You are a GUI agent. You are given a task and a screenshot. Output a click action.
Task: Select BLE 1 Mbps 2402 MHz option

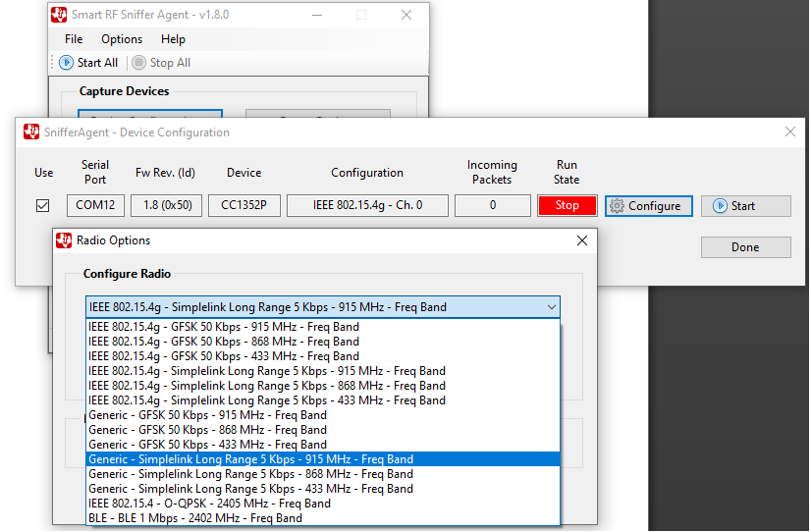(323, 518)
